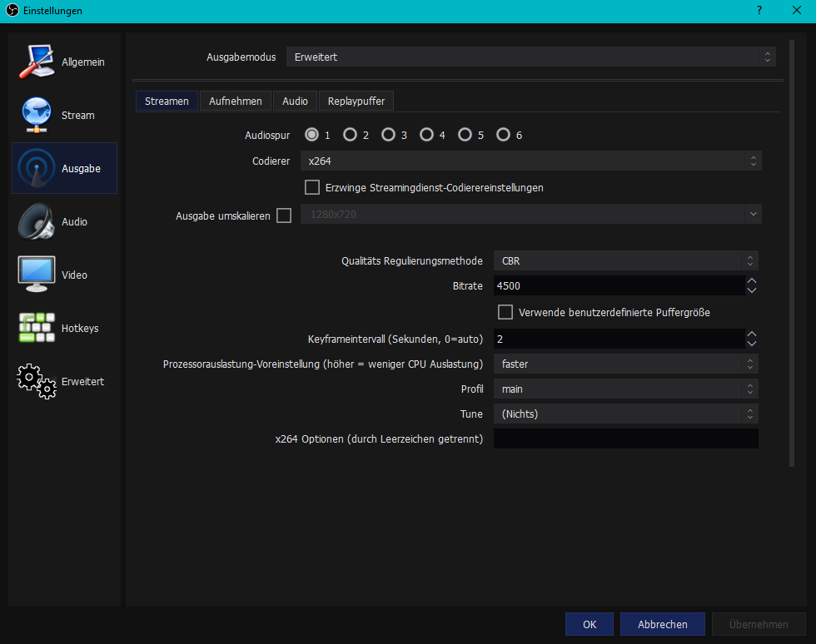Screen dimensions: 816x644
Task: Switch to the Streamen tab
Action: (x=167, y=101)
